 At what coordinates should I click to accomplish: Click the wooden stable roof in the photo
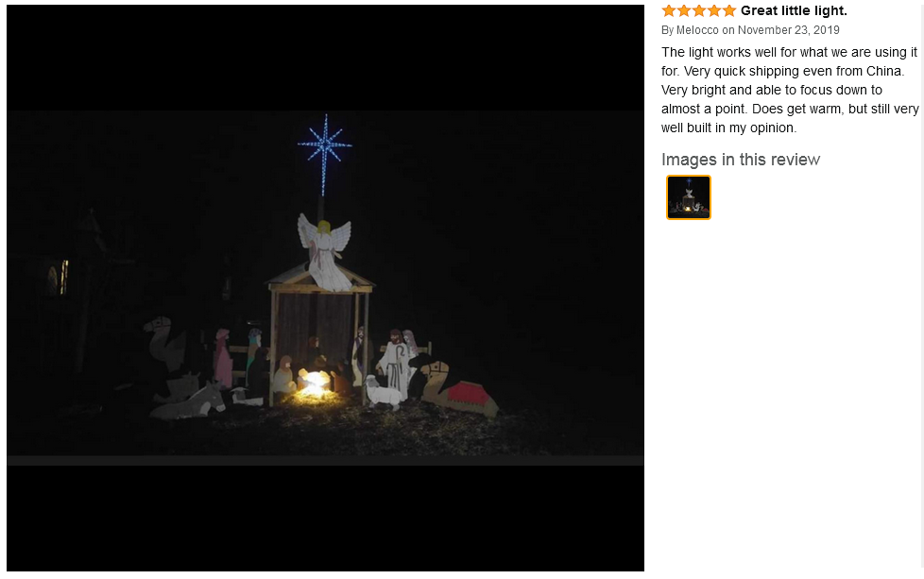321,278
